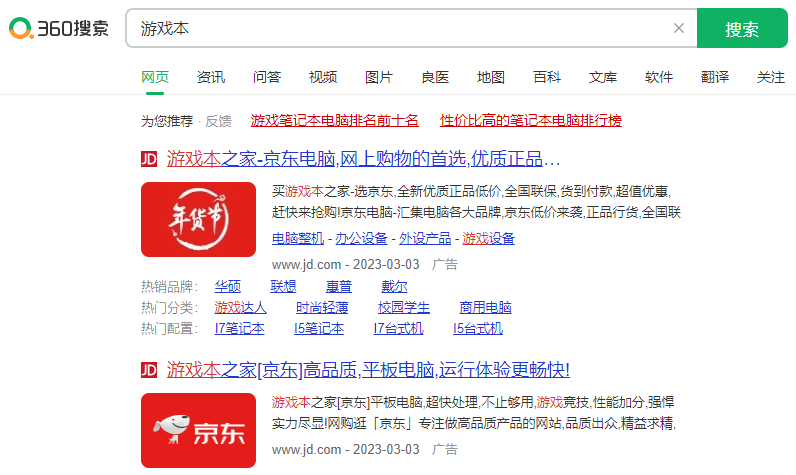Click the 热门分类: label
Image resolution: width=796 pixels, height=475 pixels.
point(170,307)
